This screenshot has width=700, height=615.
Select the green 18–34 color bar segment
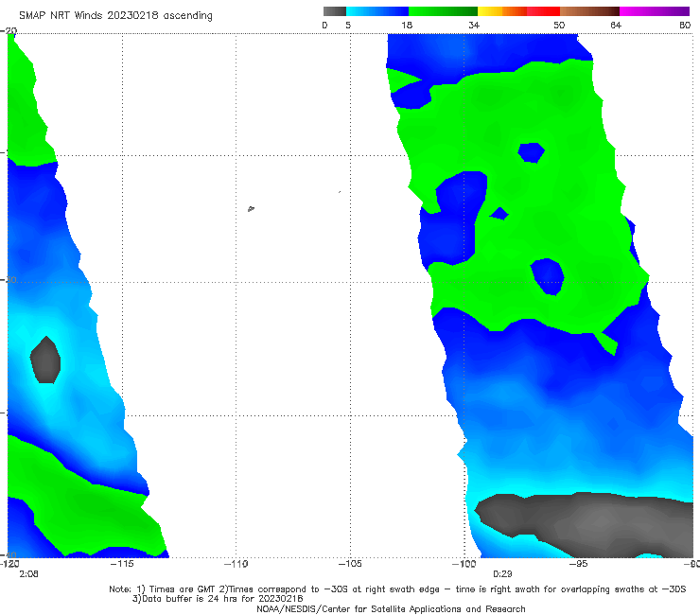point(443,11)
